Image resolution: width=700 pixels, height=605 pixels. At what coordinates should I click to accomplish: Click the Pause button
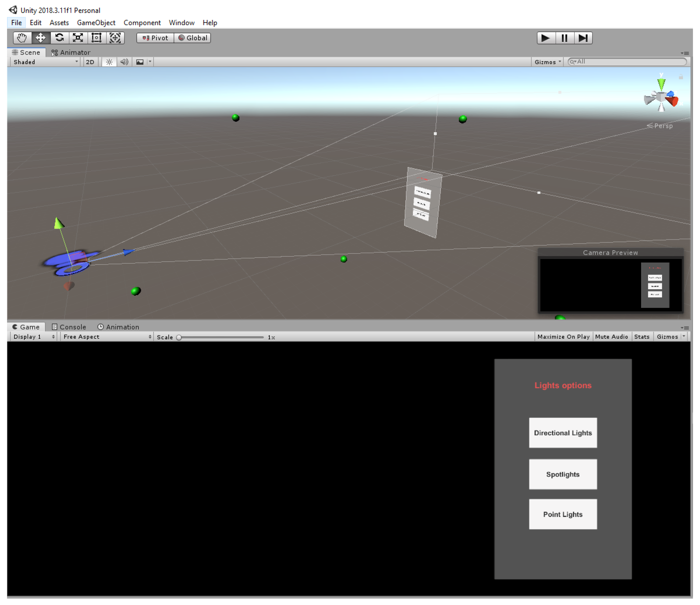pyautogui.click(x=564, y=38)
